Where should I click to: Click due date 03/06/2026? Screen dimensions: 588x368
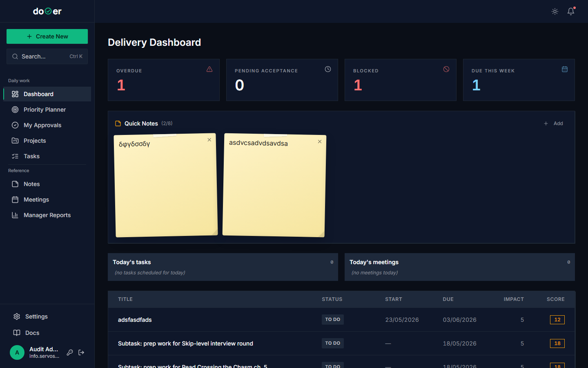click(x=459, y=320)
